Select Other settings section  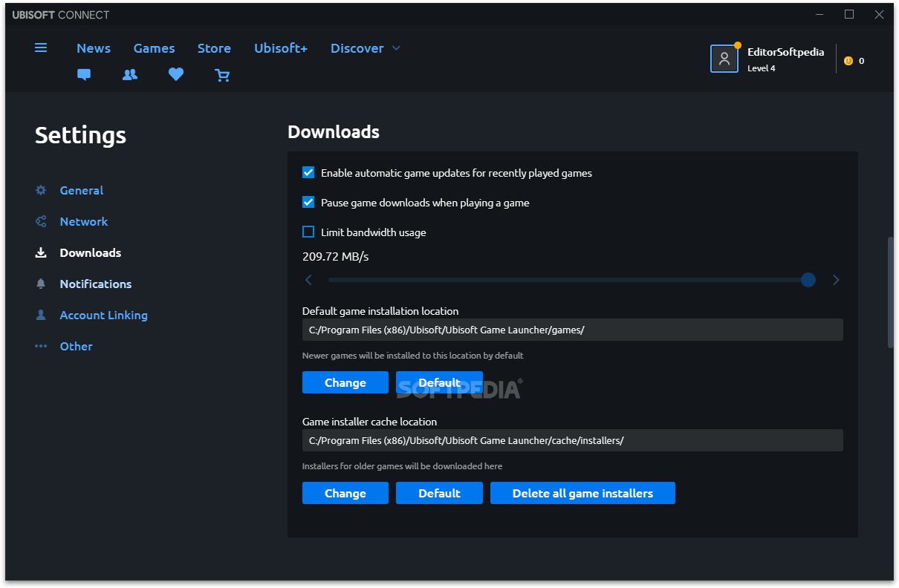pos(77,346)
